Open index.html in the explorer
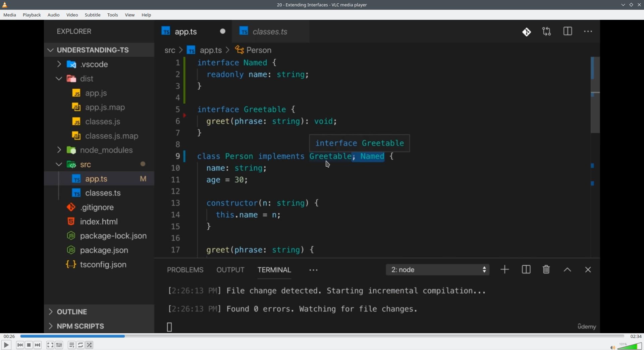Image resolution: width=644 pixels, height=350 pixels. [x=99, y=222]
